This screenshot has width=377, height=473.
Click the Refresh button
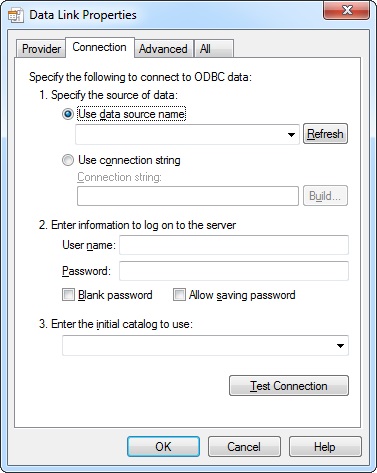(x=325, y=134)
